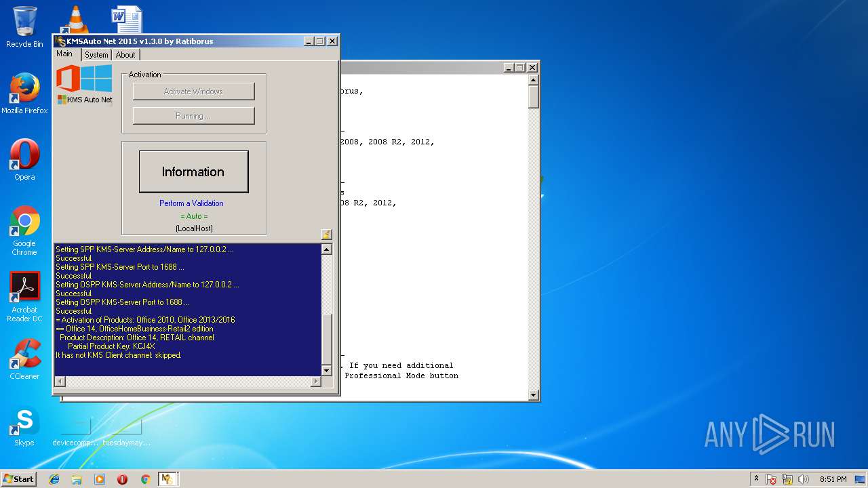Launch CCleaner desktop shortcut
Image resolution: width=868 pixels, height=488 pixels.
[x=24, y=359]
